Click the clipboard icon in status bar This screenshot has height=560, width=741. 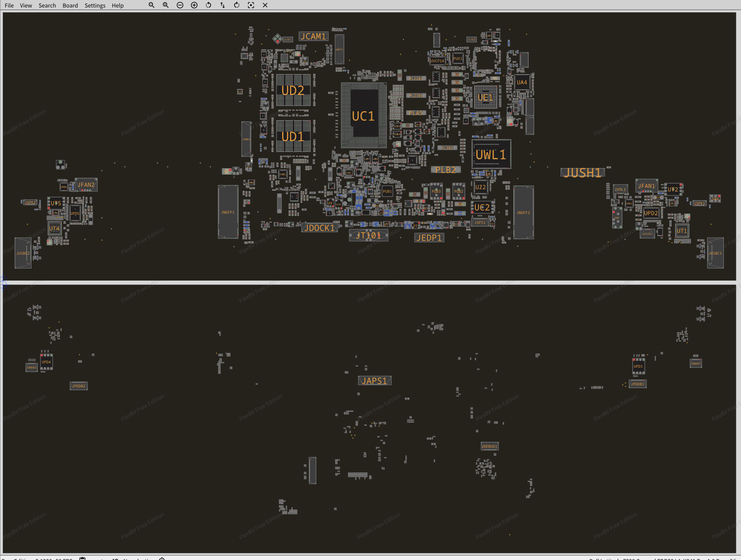[82, 558]
